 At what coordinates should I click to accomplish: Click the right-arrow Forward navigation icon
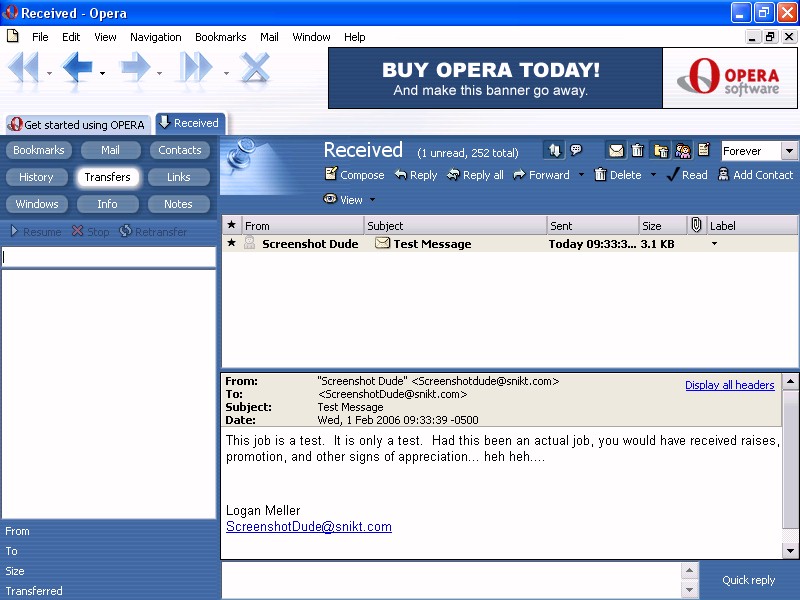coord(135,67)
